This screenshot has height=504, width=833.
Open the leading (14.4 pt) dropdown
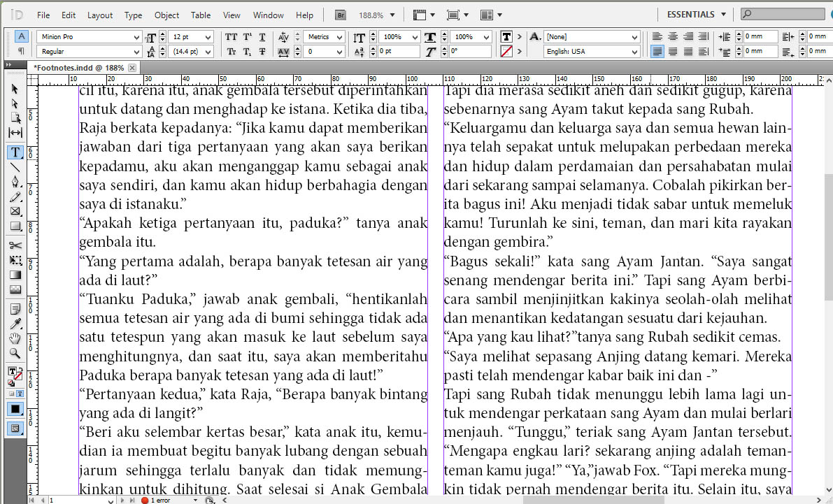[x=208, y=52]
